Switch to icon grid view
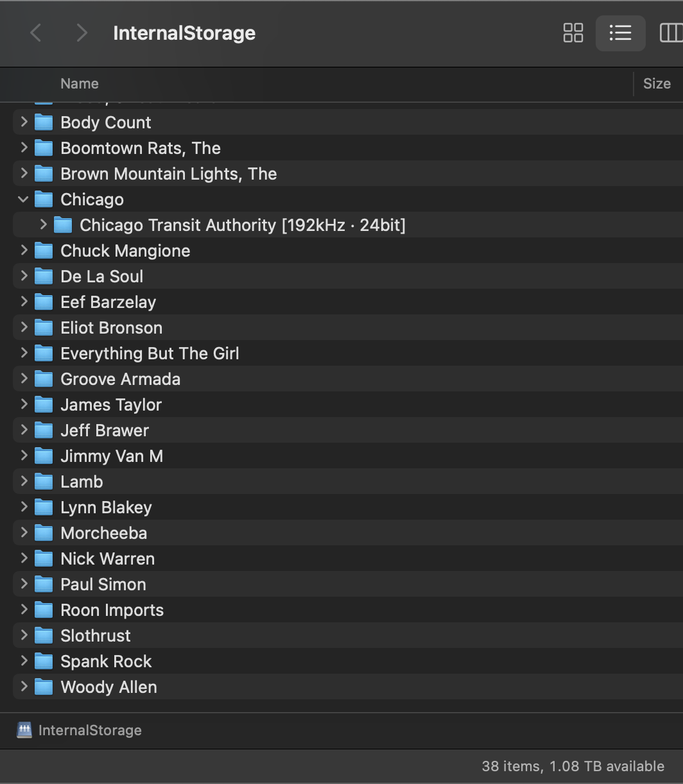The width and height of the screenshot is (683, 784). click(x=573, y=33)
